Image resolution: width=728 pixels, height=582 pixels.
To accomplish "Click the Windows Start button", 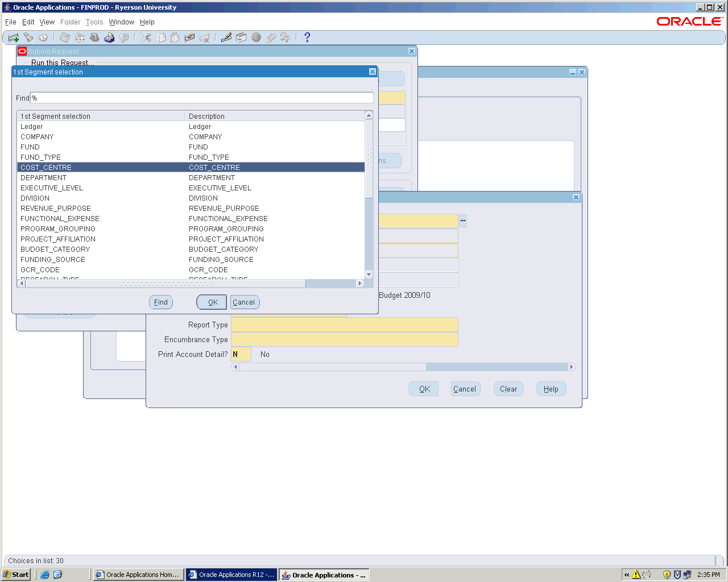I will point(16,575).
